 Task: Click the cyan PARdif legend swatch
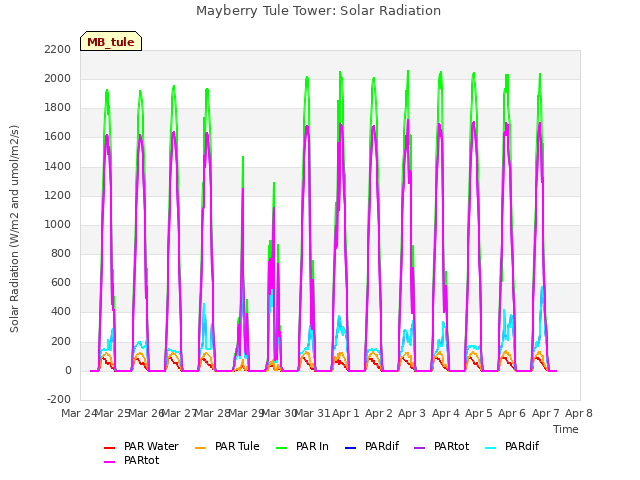[x=491, y=448]
